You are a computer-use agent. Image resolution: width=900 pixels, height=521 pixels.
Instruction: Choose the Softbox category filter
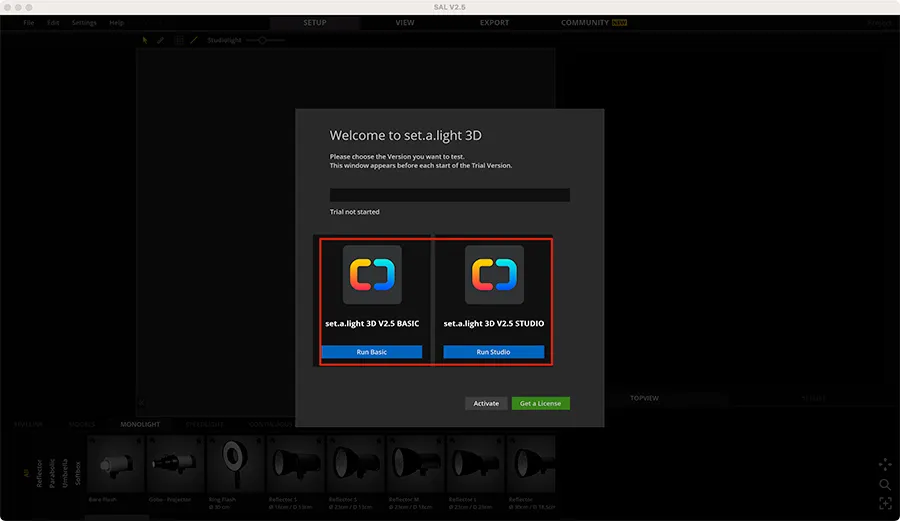pos(77,473)
